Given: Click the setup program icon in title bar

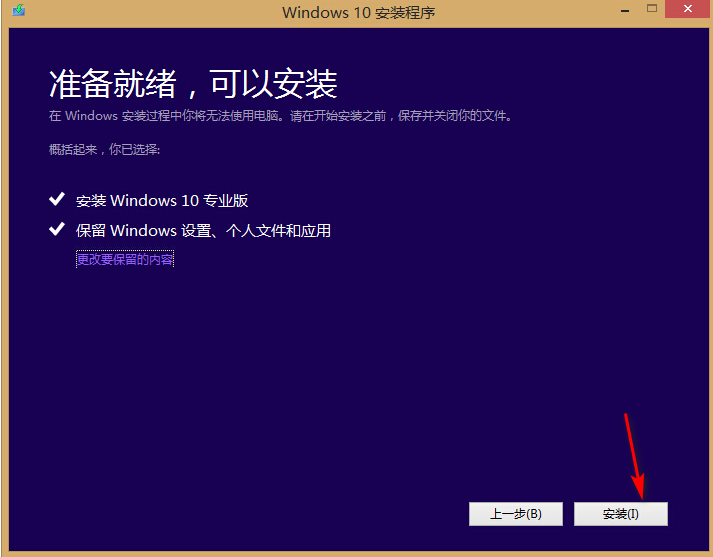Looking at the screenshot, I should point(19,10).
